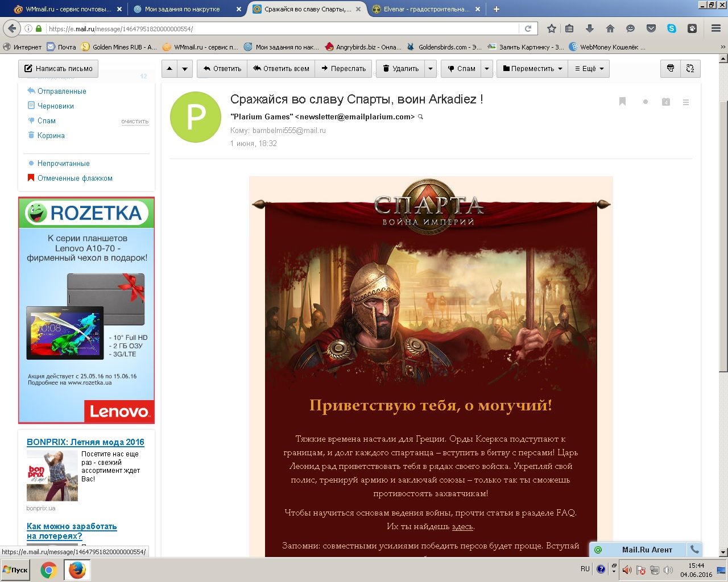This screenshot has height=582, width=728.
Task: Reply with the Ответить button
Action: 222,69
